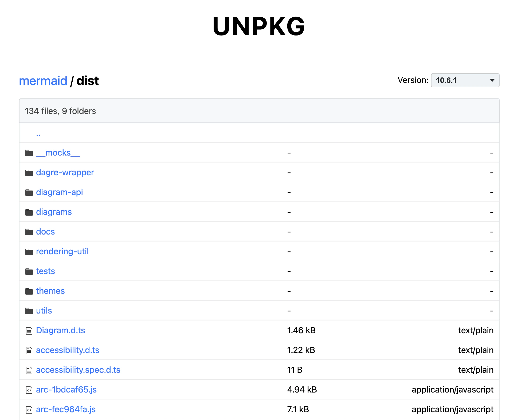518x420 pixels.
Task: Go to the mermaid package root link
Action: click(x=43, y=81)
